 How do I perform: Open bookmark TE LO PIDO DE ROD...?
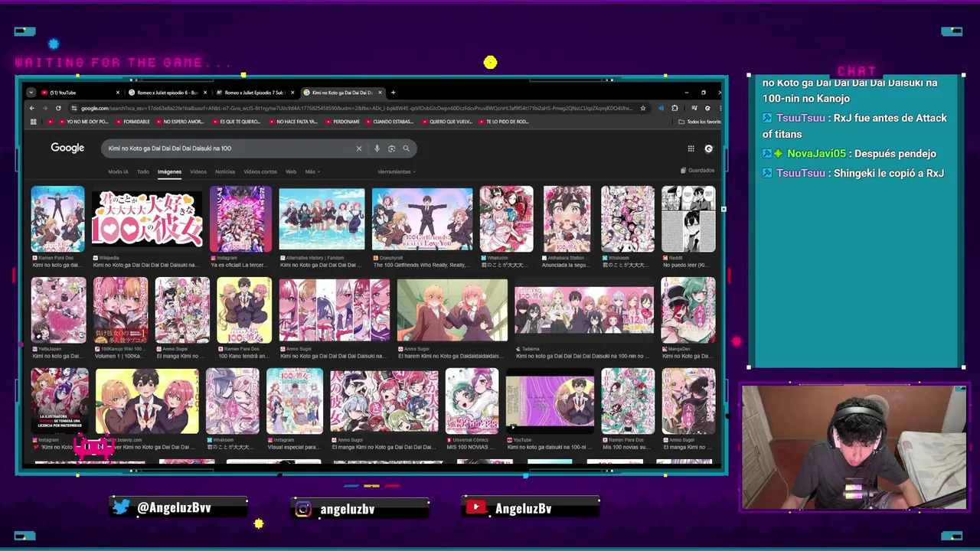pyautogui.click(x=502, y=122)
